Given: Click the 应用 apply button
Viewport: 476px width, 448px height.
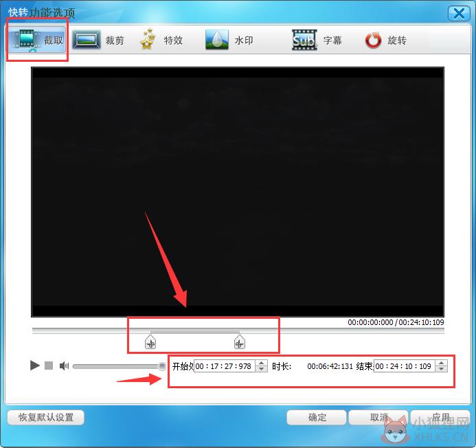Looking at the screenshot, I should (440, 417).
